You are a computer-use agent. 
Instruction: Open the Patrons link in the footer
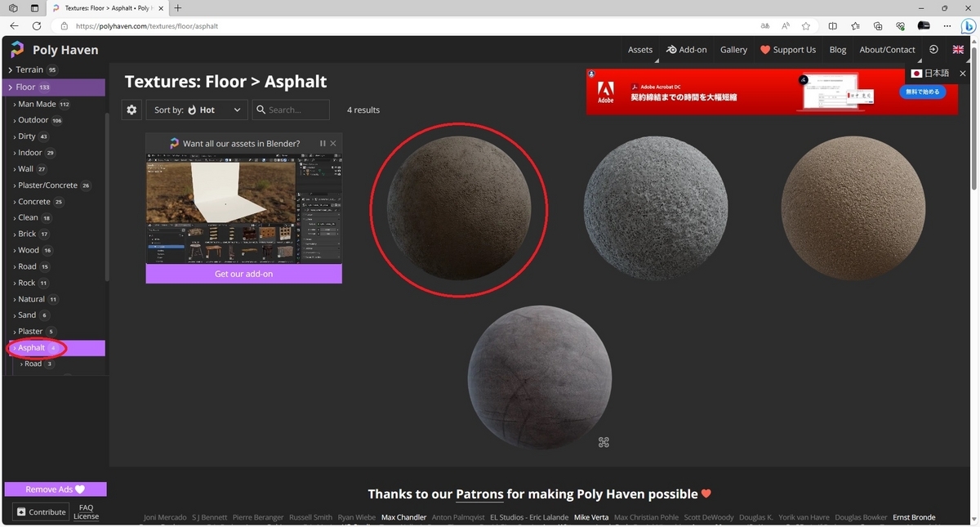pos(479,494)
